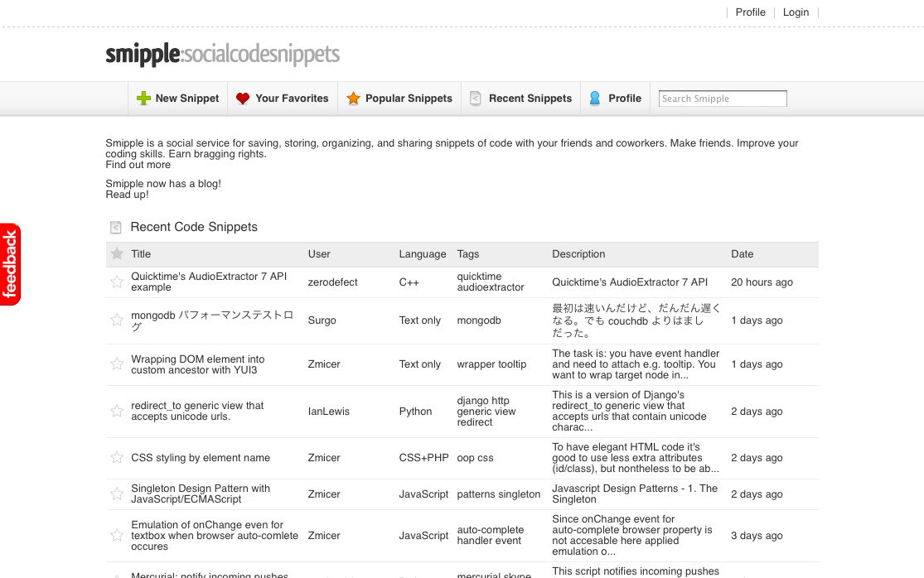Screen dimensions: 924x578
Task: Click the CSS+PHP language cell
Action: pyautogui.click(x=423, y=458)
